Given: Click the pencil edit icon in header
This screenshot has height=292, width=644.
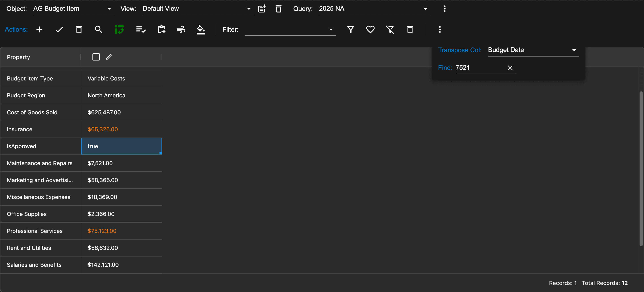Looking at the screenshot, I should (109, 57).
